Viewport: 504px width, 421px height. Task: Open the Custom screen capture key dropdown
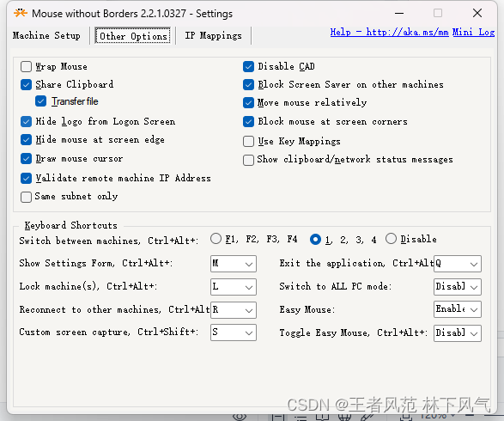pos(234,333)
